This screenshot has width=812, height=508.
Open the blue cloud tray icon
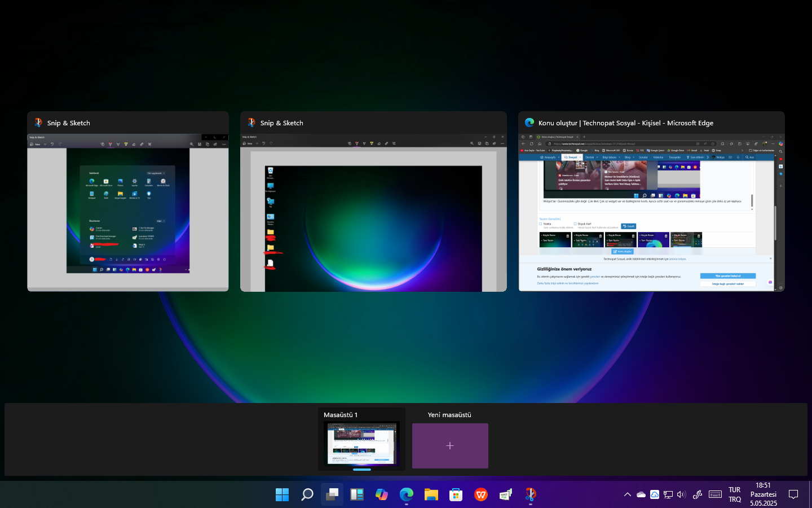click(x=655, y=494)
